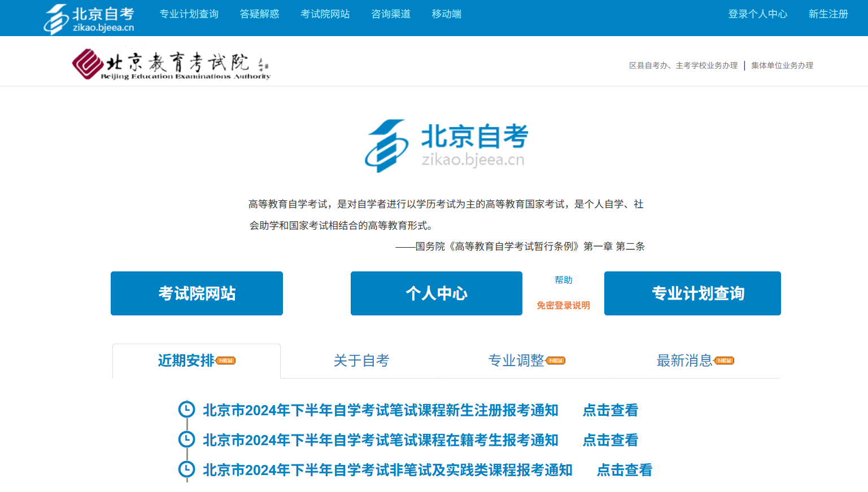The width and height of the screenshot is (868, 492).
Task: Click 新生注册 link
Action: click(x=828, y=14)
